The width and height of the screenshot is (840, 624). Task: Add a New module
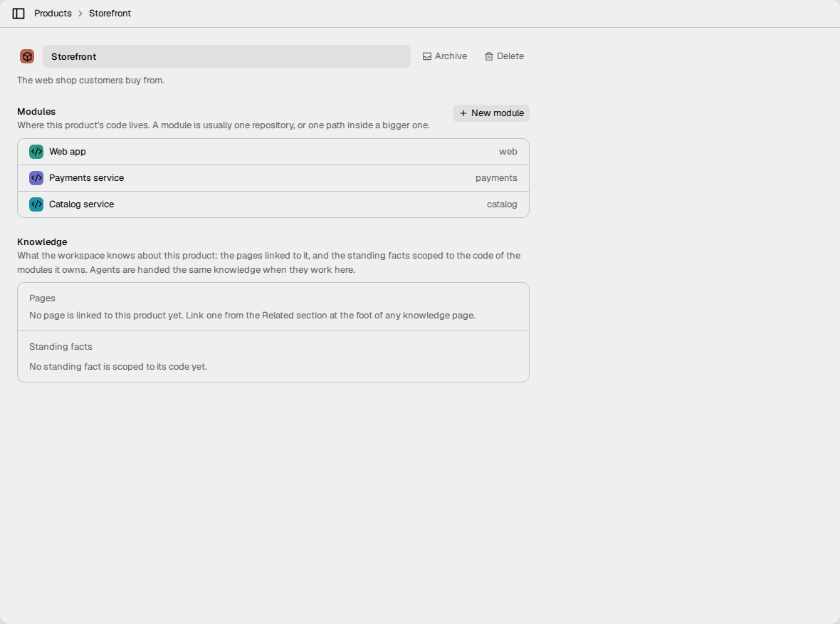491,113
